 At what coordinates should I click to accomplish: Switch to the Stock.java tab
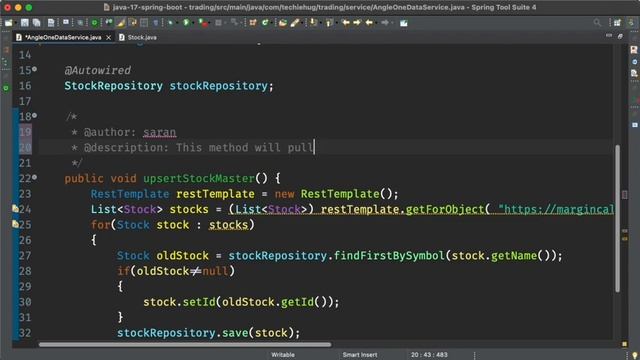coord(138,37)
